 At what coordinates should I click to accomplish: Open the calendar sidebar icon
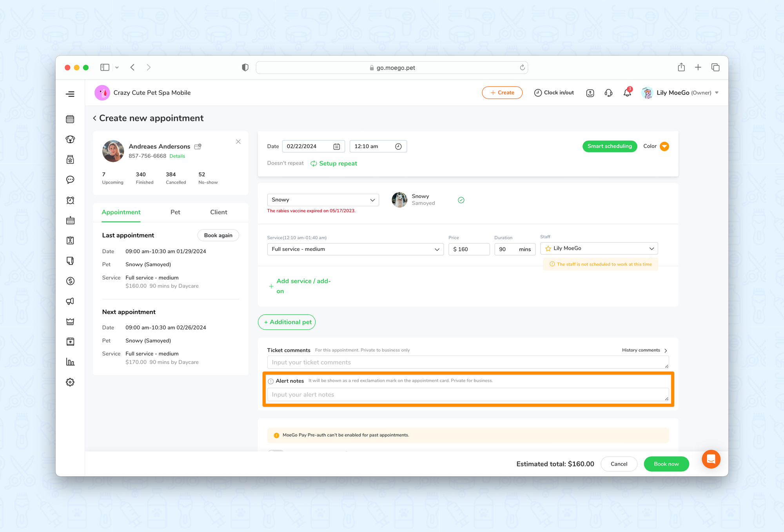[x=70, y=119]
